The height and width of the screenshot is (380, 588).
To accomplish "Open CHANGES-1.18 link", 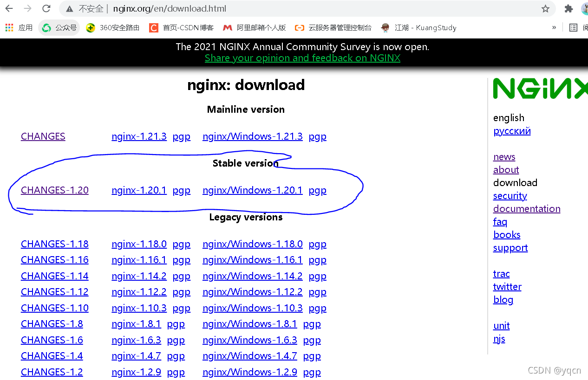I will 55,244.
